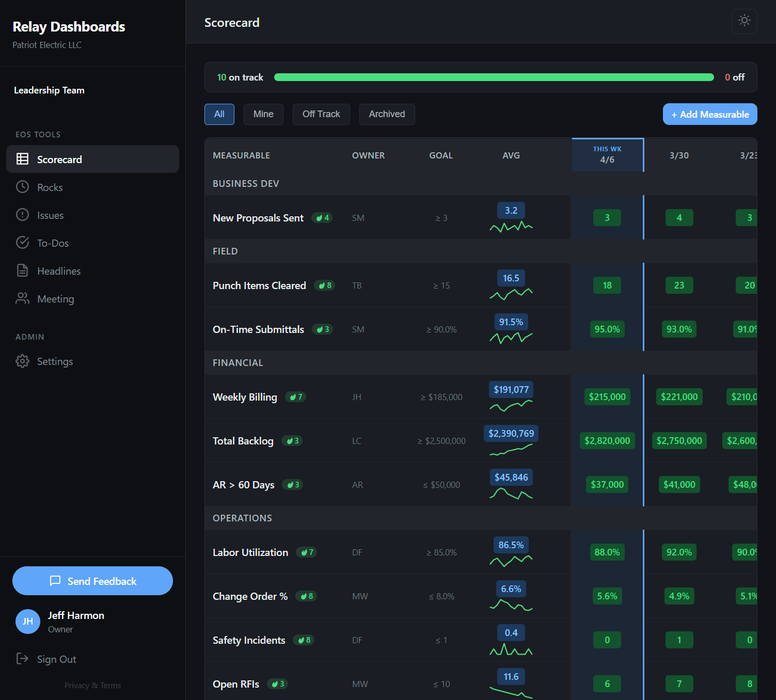Viewport: 776px width, 700px height.
Task: Click streak badge 7 on Weekly Billing
Action: coord(296,397)
